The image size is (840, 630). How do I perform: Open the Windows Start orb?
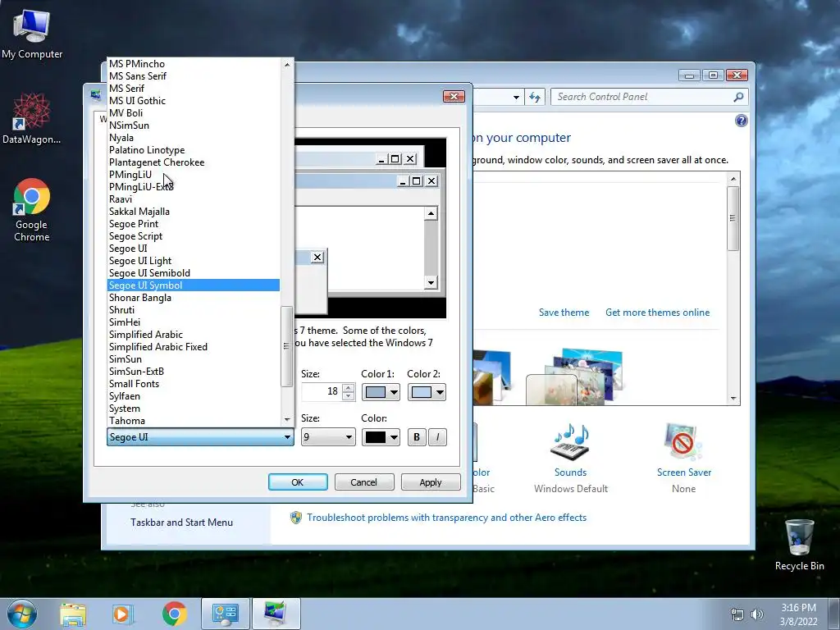22,614
